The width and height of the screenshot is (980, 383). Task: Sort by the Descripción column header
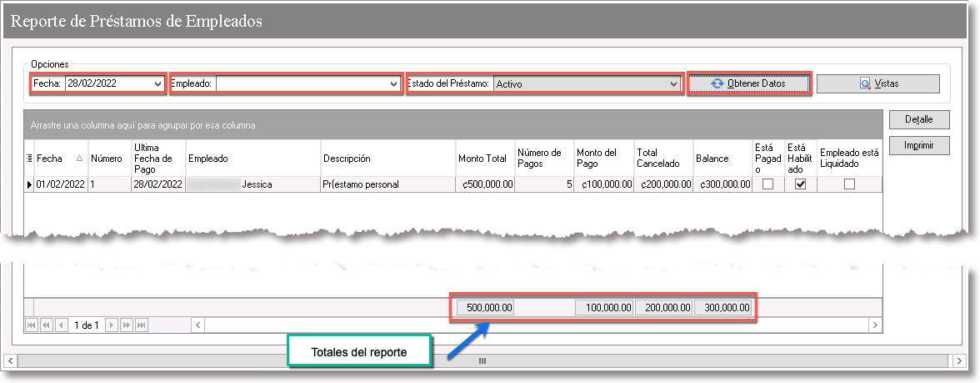click(x=388, y=159)
